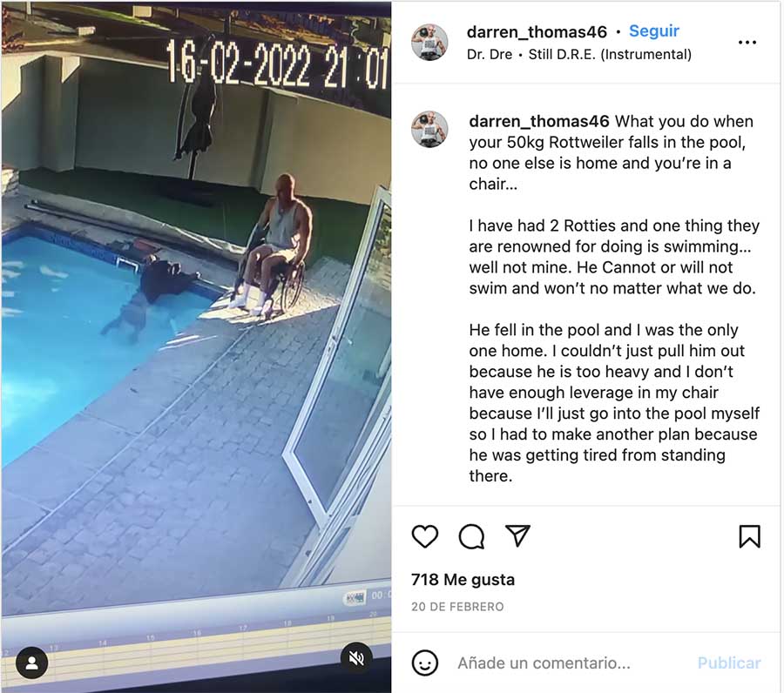Click the caption profile avatar
The height and width of the screenshot is (693, 784).
point(429,130)
